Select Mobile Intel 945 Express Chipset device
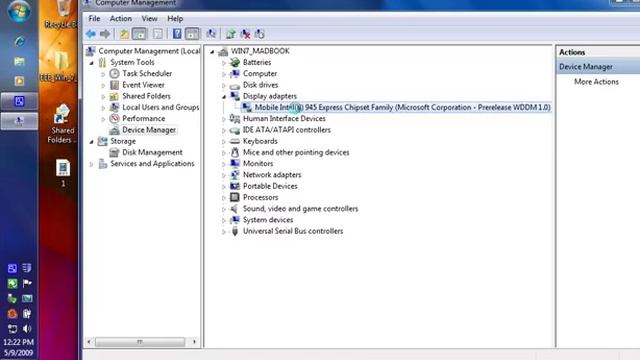Viewport: 640px width, 360px height. pos(402,107)
